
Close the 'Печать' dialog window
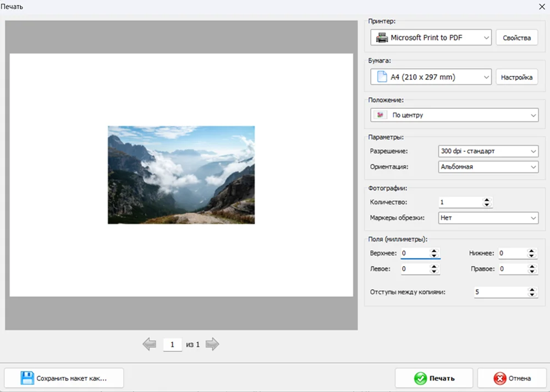(x=542, y=7)
